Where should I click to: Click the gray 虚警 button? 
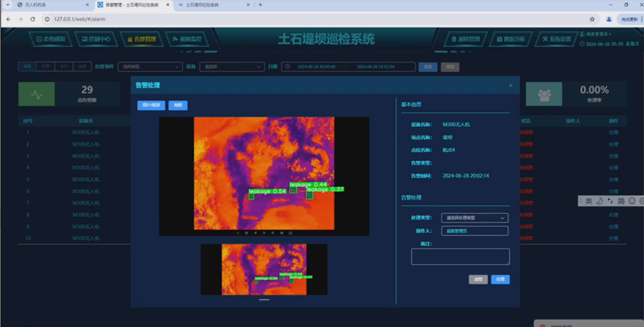pyautogui.click(x=478, y=279)
